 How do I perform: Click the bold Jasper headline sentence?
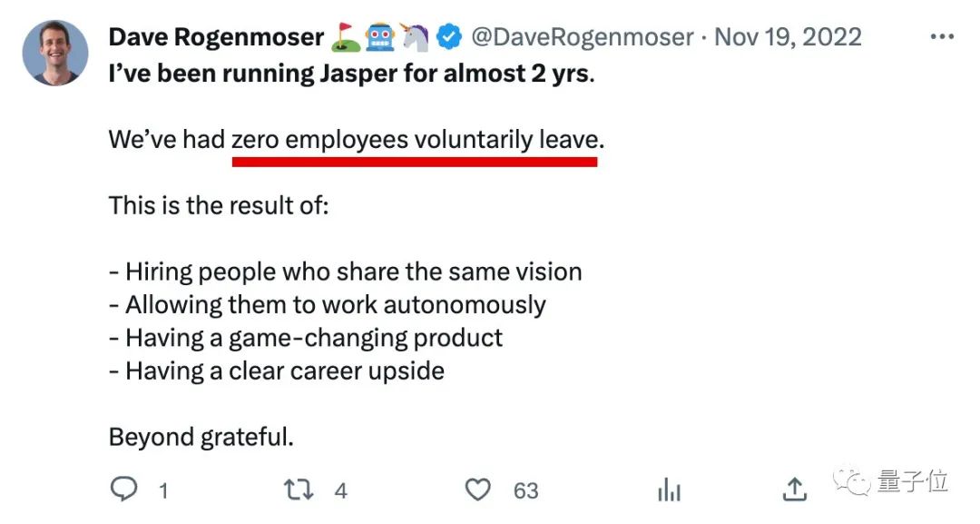351,74
